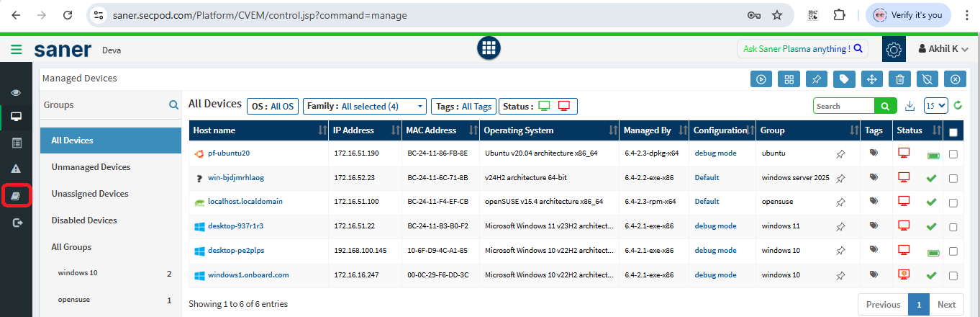
Task: Tick the checkbox for pf-ubuntu20 row
Action: [953, 153]
